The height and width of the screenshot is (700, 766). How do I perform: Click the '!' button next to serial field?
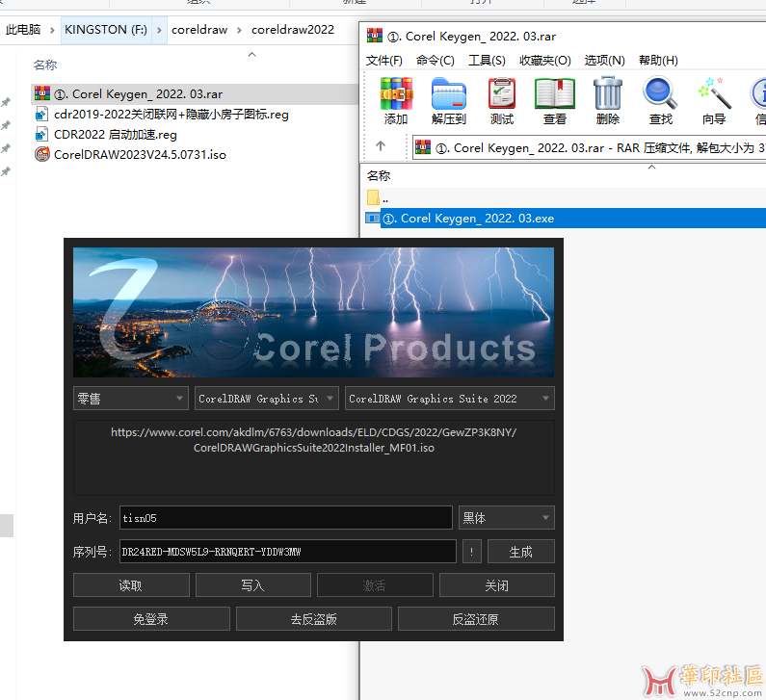(471, 552)
